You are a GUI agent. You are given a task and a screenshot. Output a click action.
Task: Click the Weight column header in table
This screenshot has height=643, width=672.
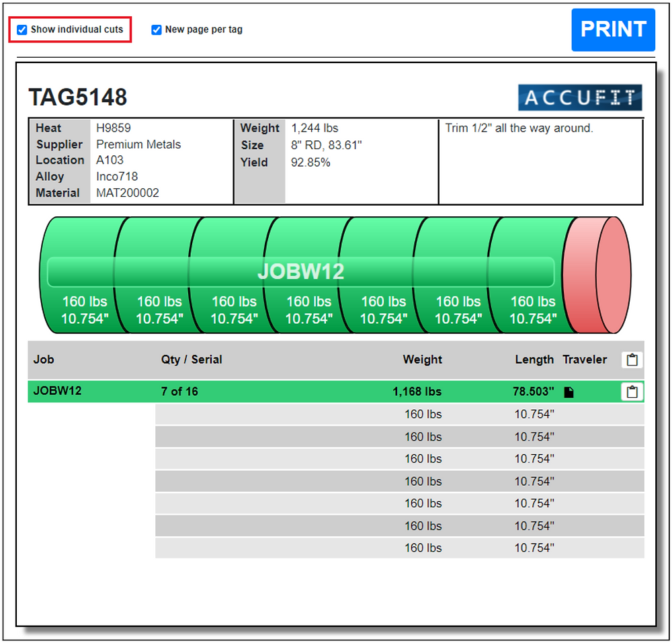tap(422, 359)
